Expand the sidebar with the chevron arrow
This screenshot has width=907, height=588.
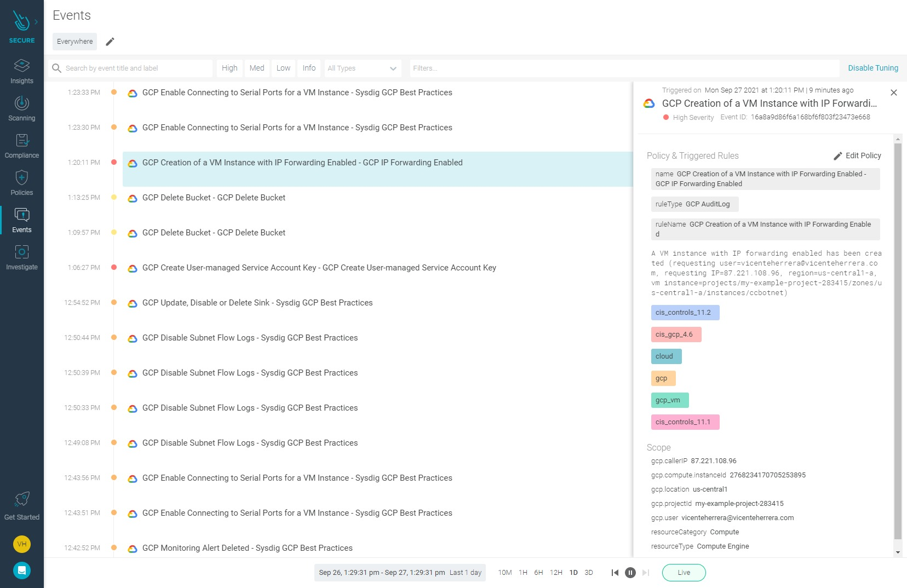tap(36, 22)
